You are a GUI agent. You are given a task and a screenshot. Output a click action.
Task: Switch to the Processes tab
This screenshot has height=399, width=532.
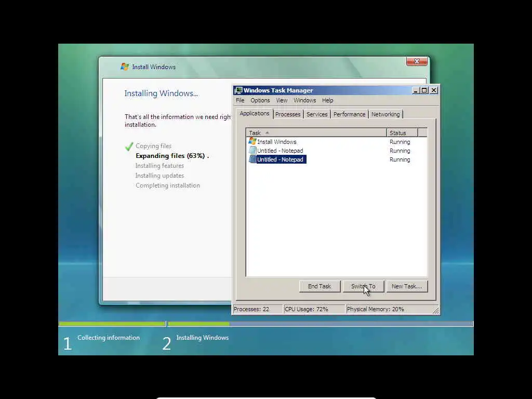click(288, 114)
